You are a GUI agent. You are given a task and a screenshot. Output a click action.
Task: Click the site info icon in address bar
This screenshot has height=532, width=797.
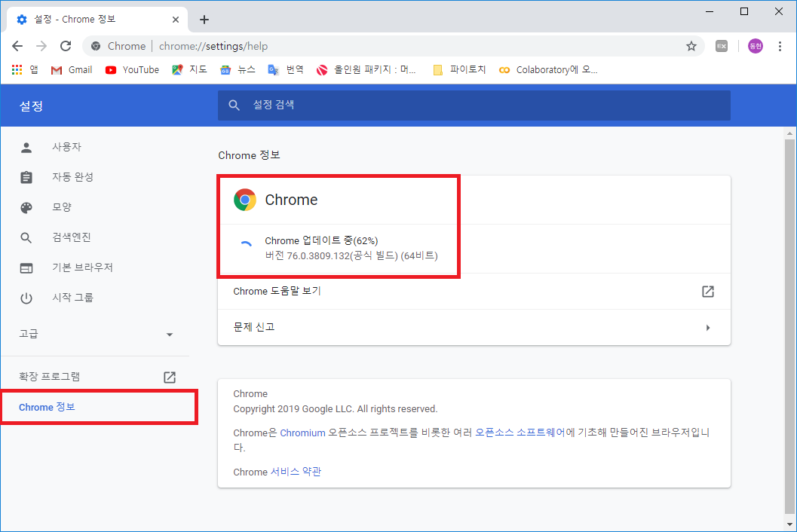(x=96, y=46)
